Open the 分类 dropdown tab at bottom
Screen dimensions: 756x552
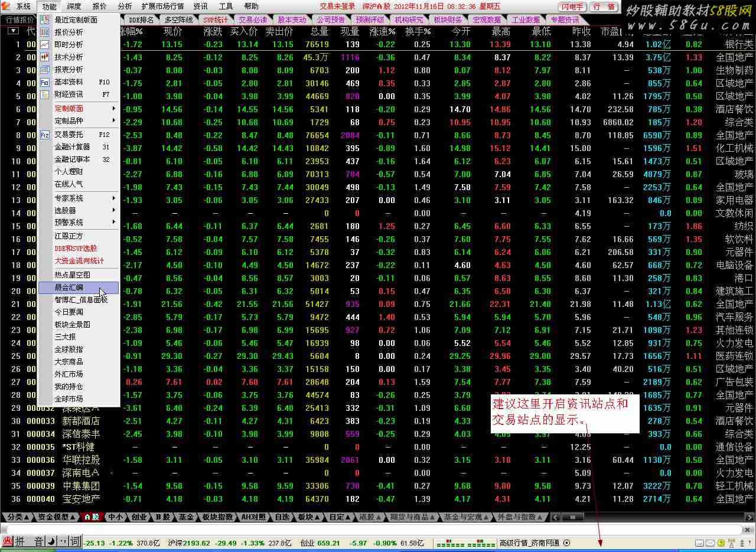point(18,517)
